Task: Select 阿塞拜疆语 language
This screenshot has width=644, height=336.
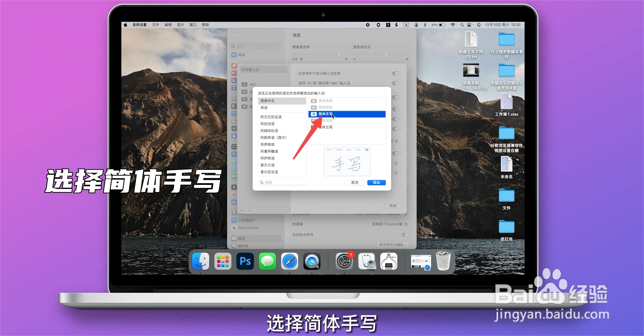Action: [x=282, y=151]
